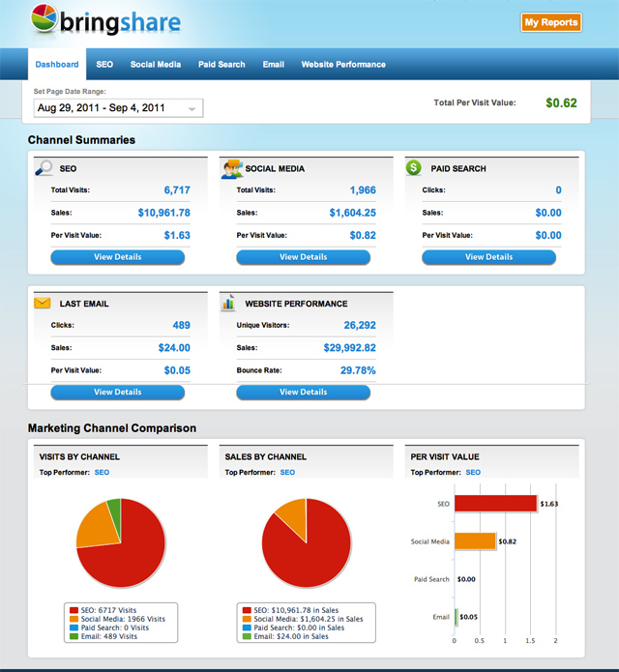Click the Channel Summaries heading
The width and height of the screenshot is (619, 672).
pyautogui.click(x=81, y=140)
